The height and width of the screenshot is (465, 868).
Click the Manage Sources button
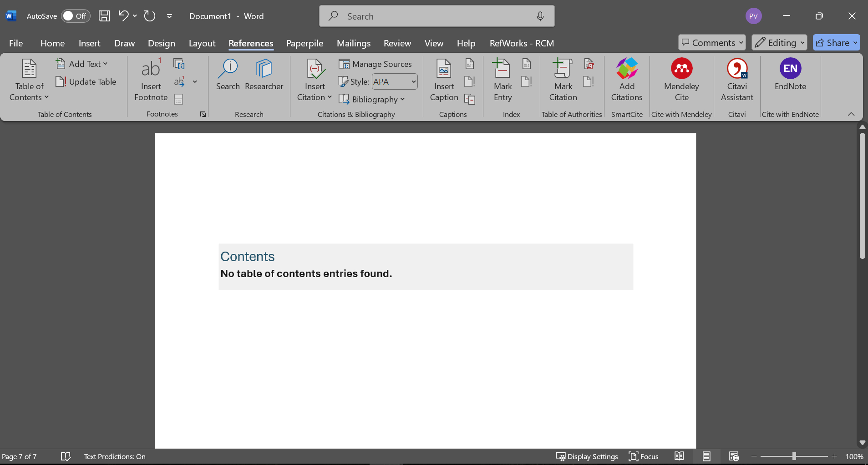[x=375, y=64]
